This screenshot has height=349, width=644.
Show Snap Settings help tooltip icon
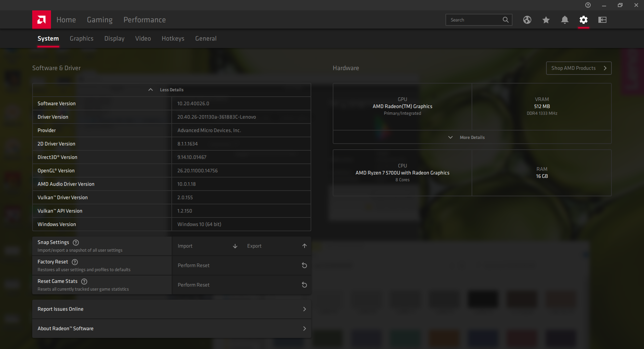(76, 242)
